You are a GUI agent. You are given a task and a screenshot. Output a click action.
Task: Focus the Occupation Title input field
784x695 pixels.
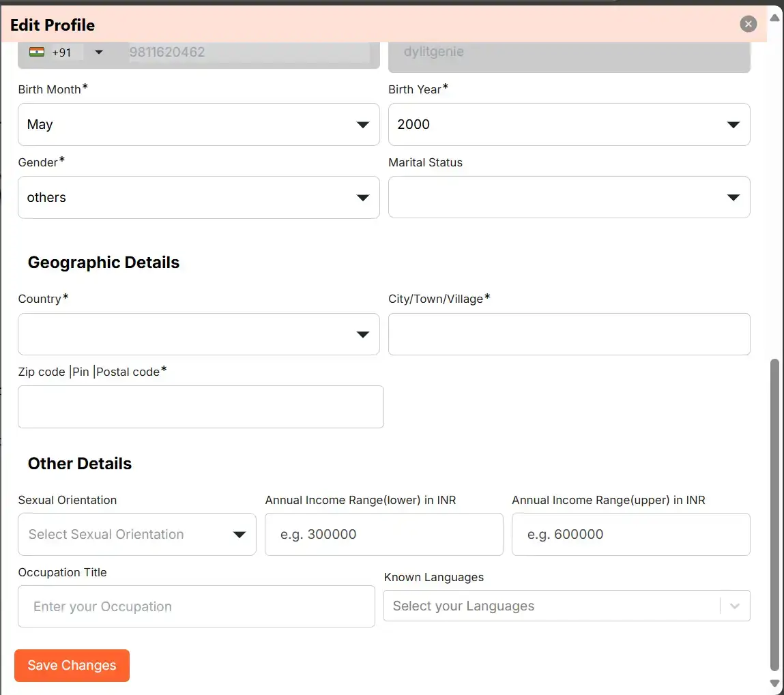coord(197,607)
